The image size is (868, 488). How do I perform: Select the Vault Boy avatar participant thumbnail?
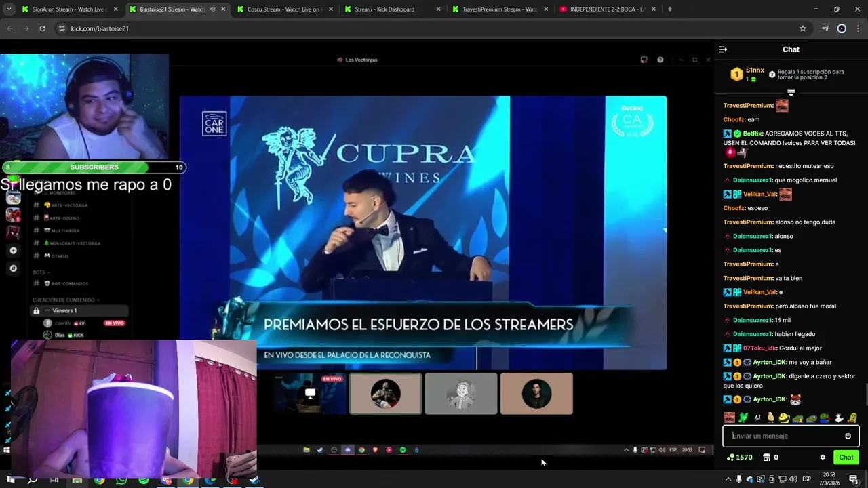(461, 394)
